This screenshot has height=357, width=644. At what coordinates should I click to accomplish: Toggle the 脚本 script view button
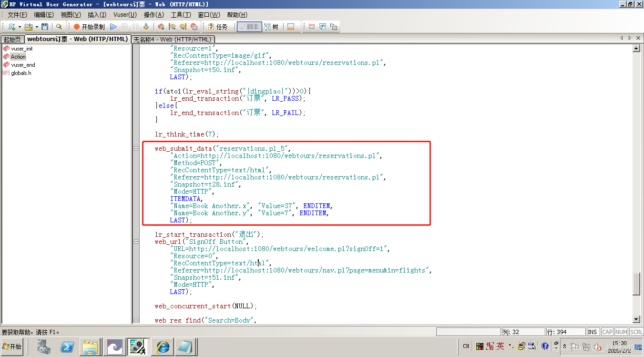tap(248, 27)
